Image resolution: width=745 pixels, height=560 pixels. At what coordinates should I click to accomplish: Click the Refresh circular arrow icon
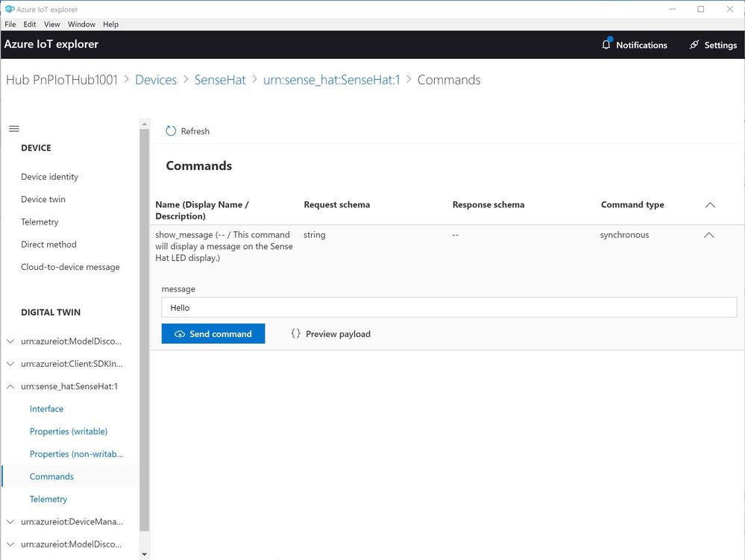[x=171, y=131]
